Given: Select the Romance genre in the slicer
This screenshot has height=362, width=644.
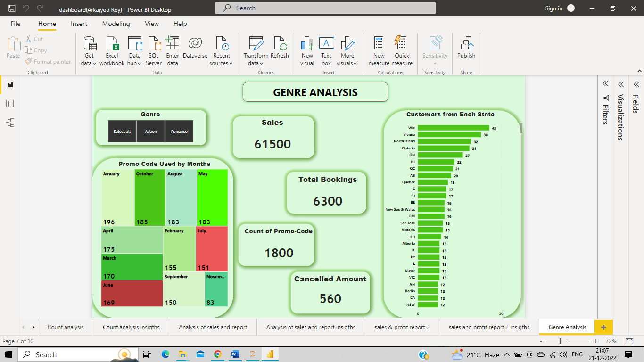Looking at the screenshot, I should click(x=179, y=131).
